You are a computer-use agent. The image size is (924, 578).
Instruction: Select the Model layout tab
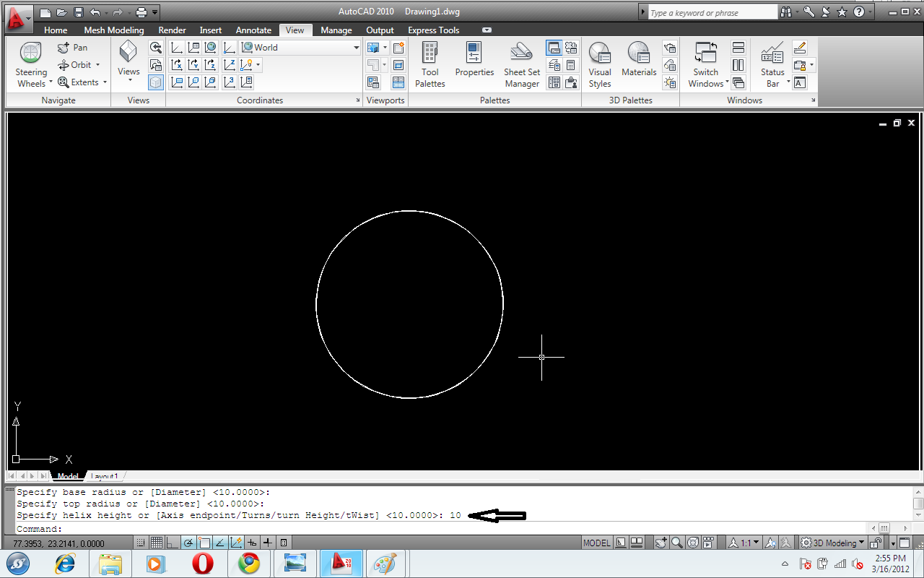click(68, 477)
